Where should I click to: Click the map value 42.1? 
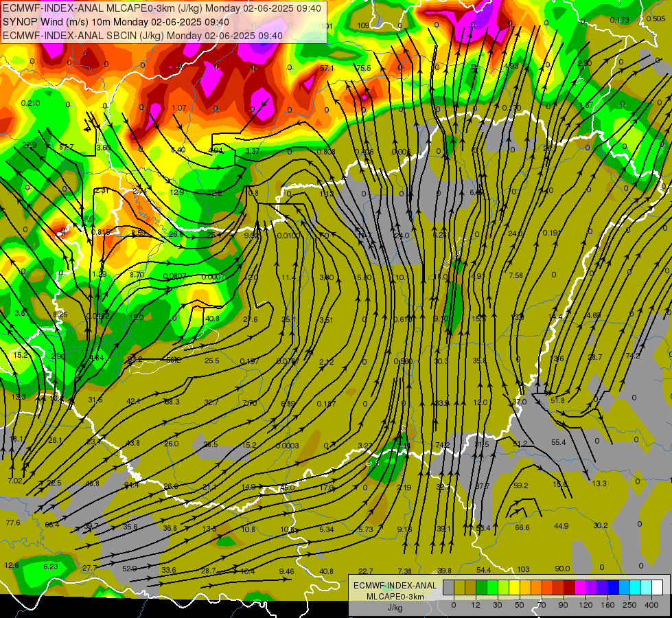point(133,401)
